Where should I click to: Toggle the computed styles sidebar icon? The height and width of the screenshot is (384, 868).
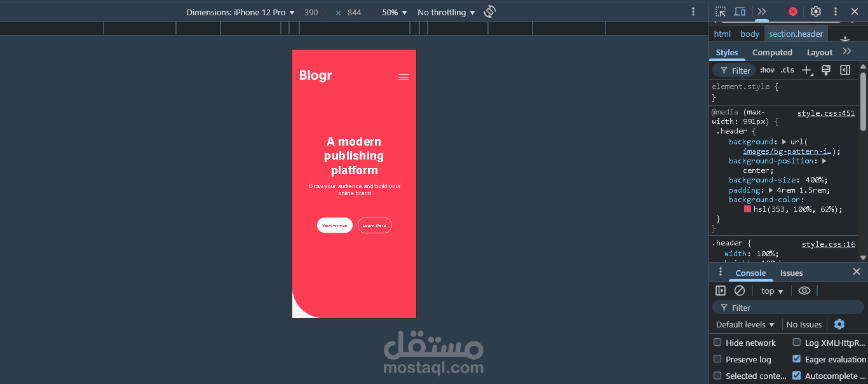coord(845,71)
